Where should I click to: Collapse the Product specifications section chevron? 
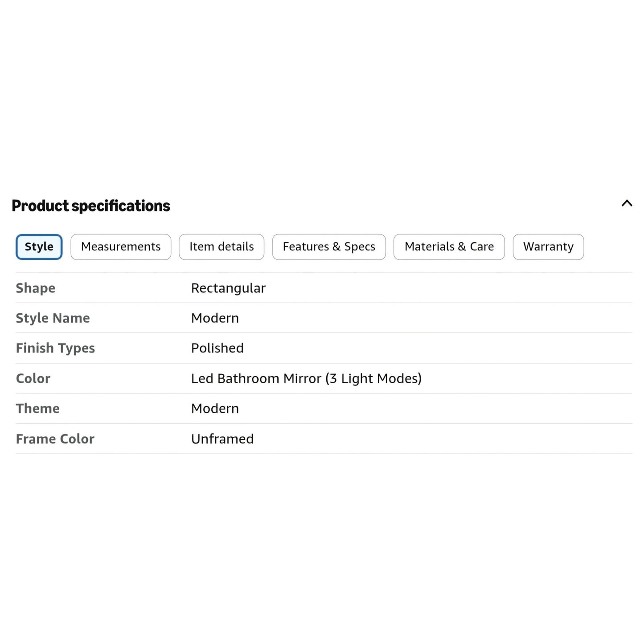click(627, 203)
